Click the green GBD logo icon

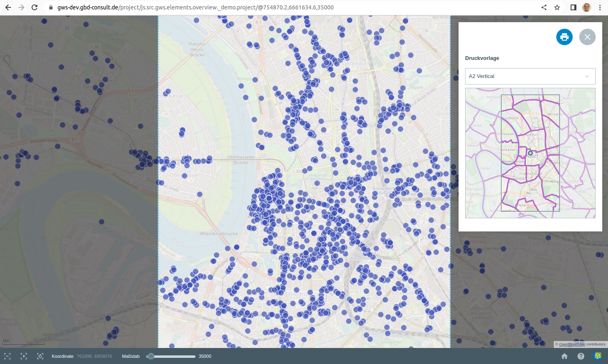click(598, 356)
